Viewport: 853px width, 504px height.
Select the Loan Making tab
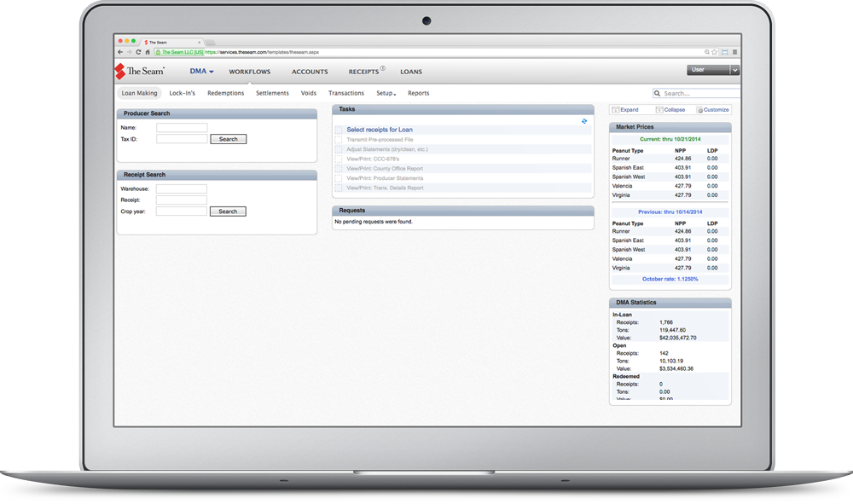click(x=139, y=94)
